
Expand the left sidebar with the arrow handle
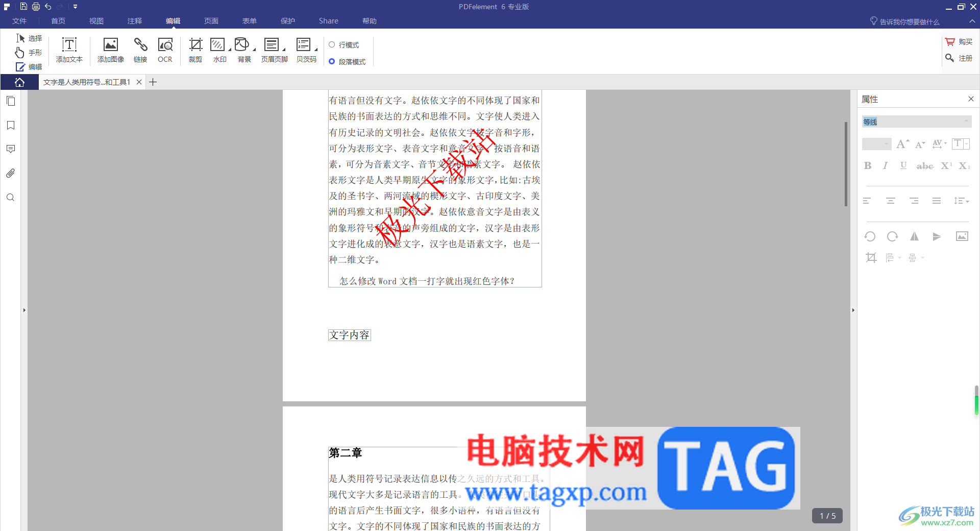tap(24, 310)
